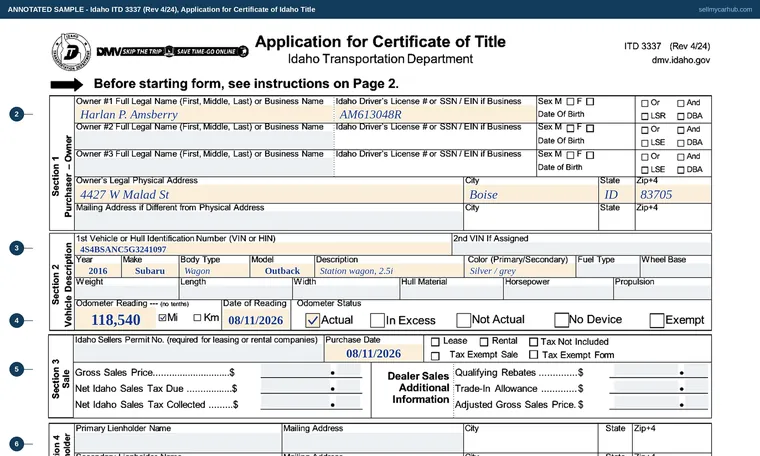
Task: Tick the LSE checkbox in Owner #3 row
Action: click(x=645, y=170)
